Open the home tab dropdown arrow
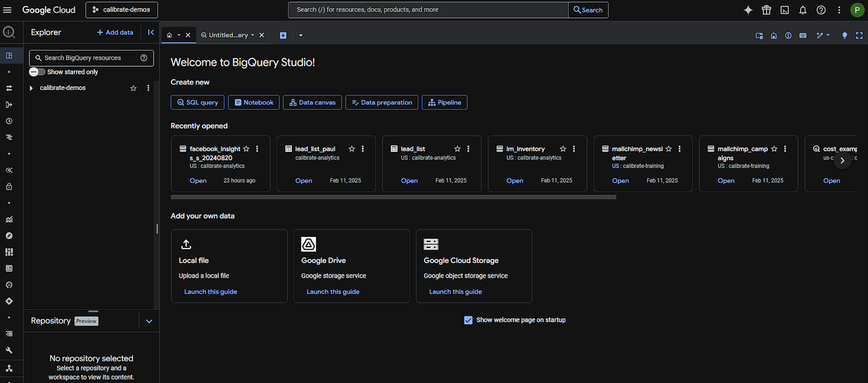The image size is (868, 383). [179, 35]
